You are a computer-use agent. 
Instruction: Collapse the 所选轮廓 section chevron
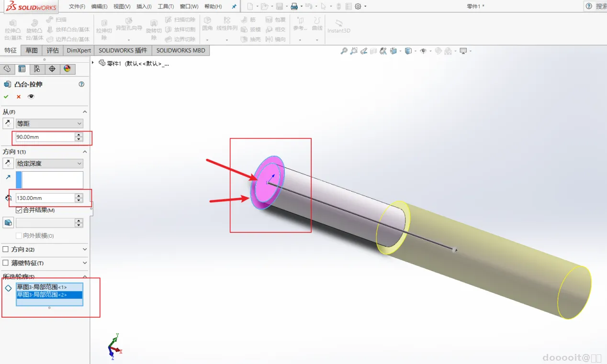[85, 276]
